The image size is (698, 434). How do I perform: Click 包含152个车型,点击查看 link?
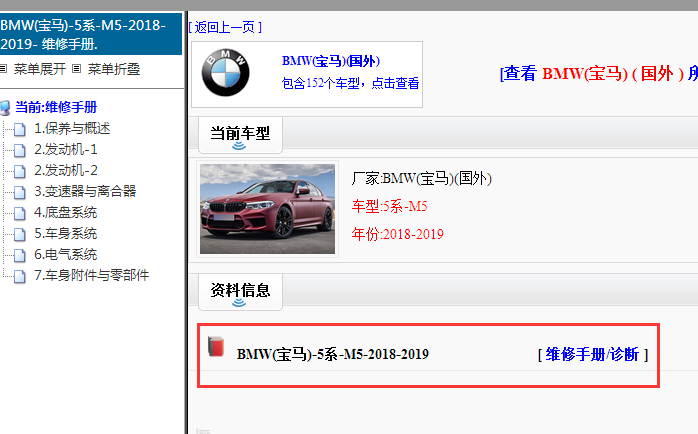(350, 83)
